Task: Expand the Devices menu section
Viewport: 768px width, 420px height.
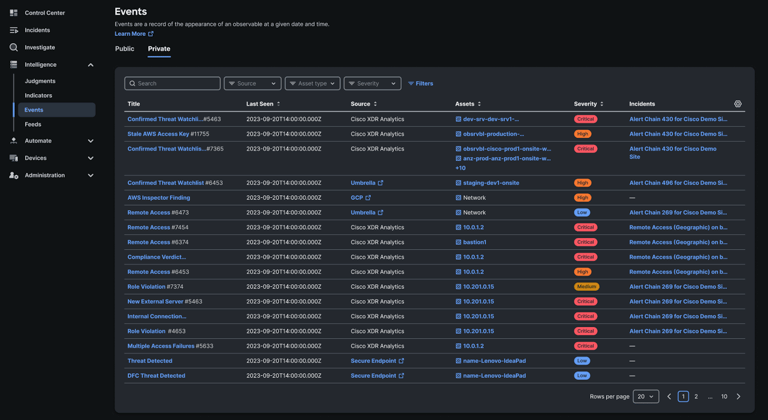Action: click(91, 158)
